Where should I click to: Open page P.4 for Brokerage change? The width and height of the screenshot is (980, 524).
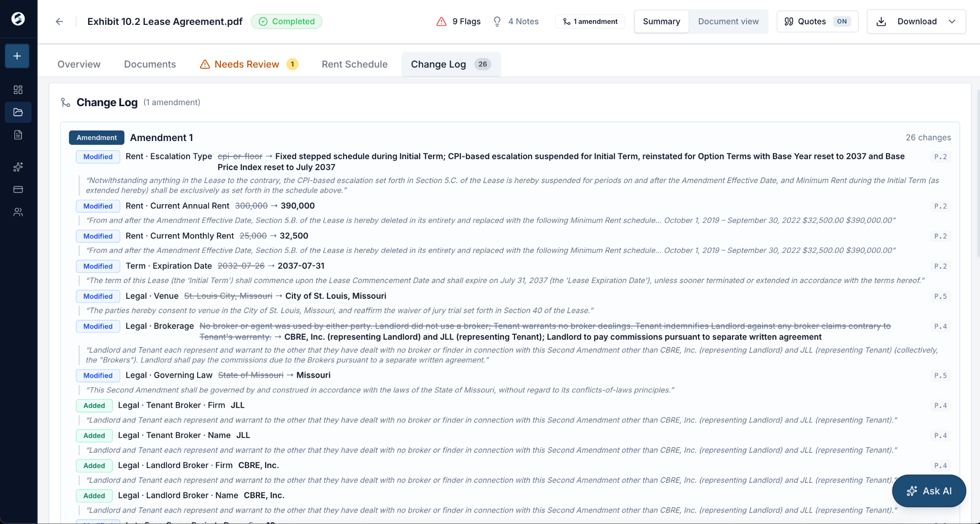click(940, 327)
